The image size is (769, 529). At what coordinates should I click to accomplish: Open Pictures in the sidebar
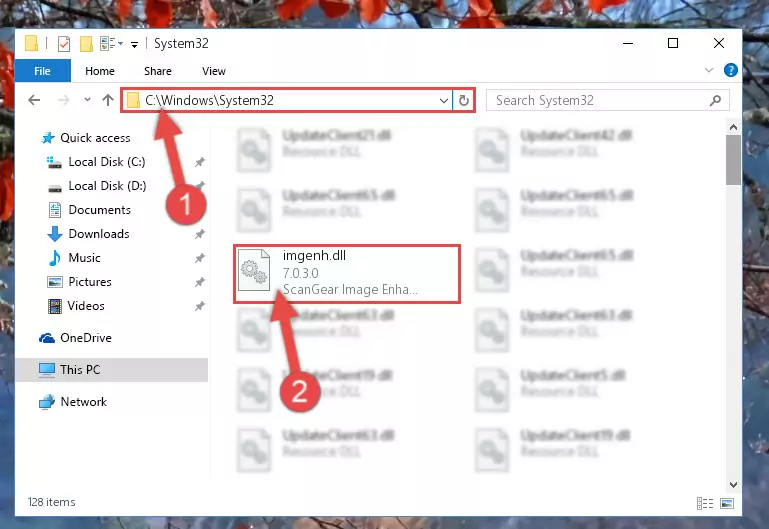[x=90, y=282]
